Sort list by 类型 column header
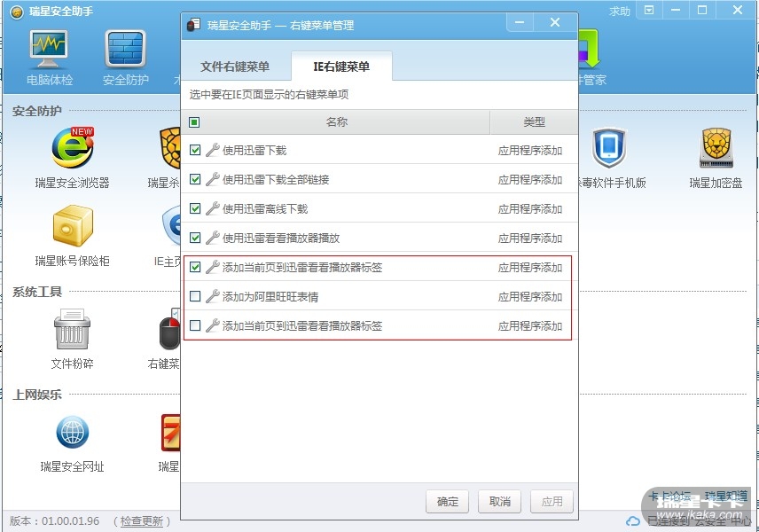The image size is (759, 532). (534, 122)
